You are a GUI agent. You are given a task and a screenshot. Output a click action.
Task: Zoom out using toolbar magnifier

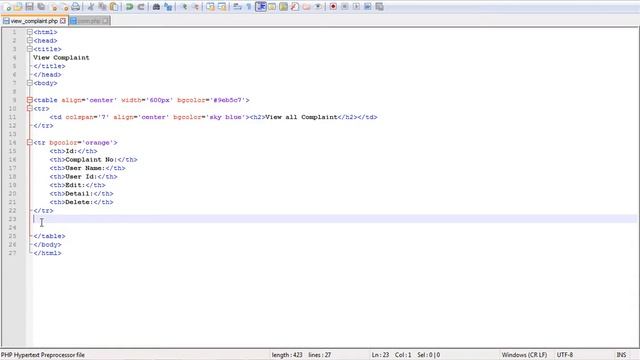pos(196,7)
